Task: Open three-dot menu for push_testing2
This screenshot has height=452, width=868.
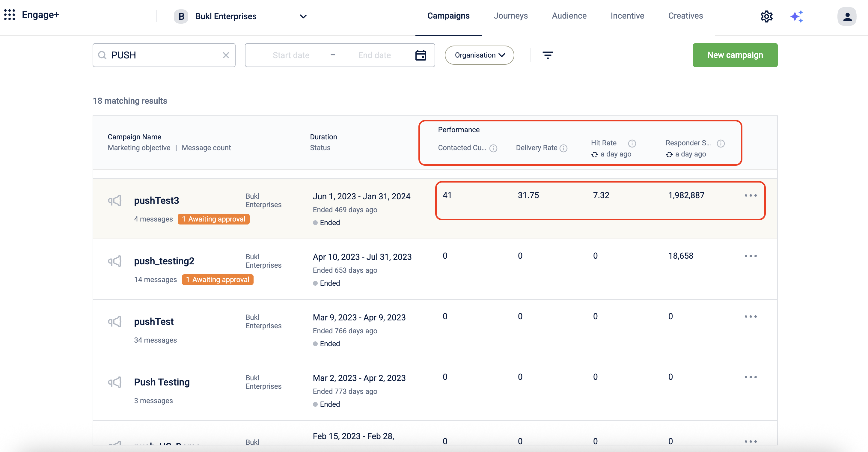Action: click(751, 256)
